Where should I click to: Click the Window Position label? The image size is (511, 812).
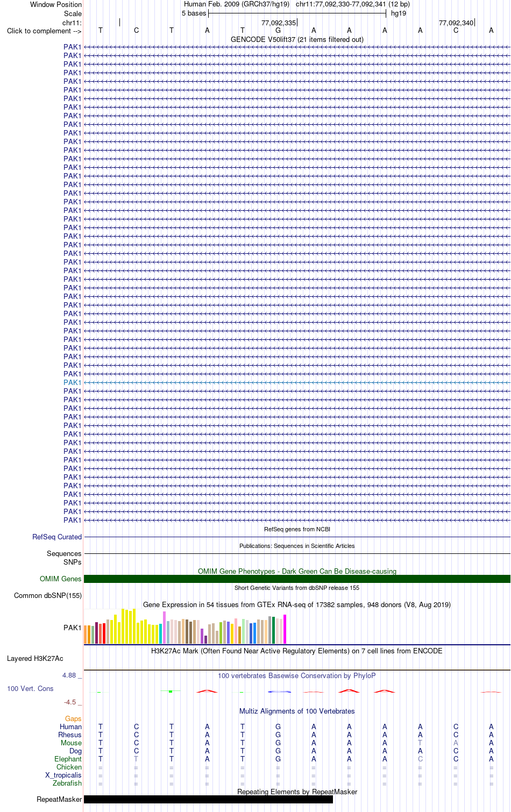click(x=56, y=4)
